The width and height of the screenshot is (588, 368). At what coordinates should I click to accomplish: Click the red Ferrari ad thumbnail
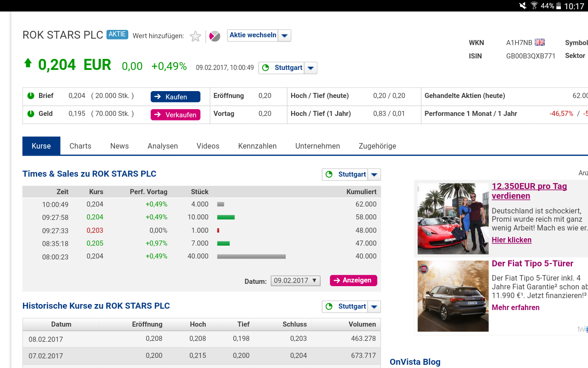point(453,218)
